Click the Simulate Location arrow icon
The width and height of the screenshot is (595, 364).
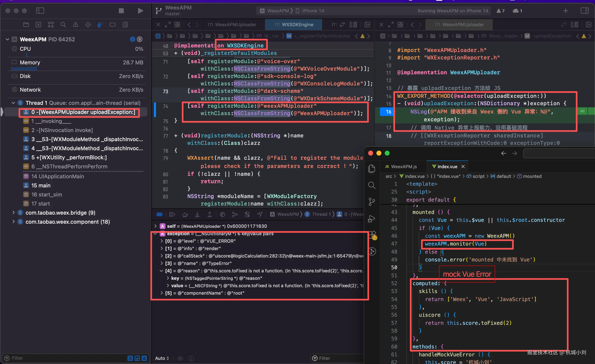point(260,214)
